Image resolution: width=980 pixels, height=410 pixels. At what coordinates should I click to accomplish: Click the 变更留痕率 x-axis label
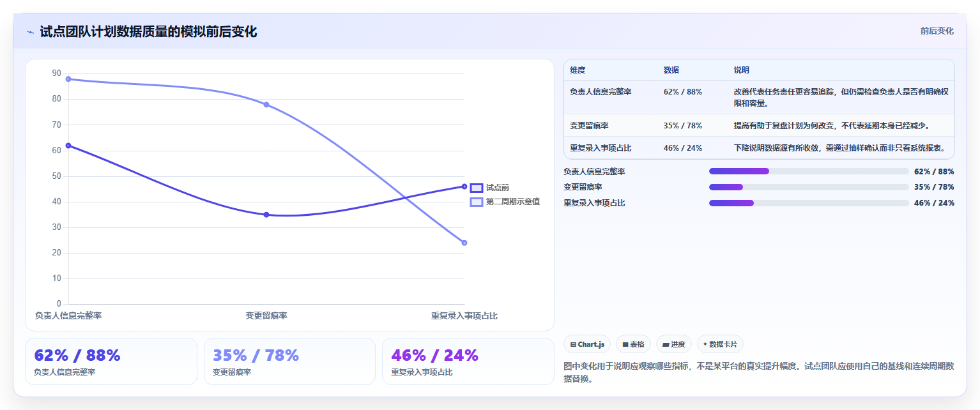266,315
